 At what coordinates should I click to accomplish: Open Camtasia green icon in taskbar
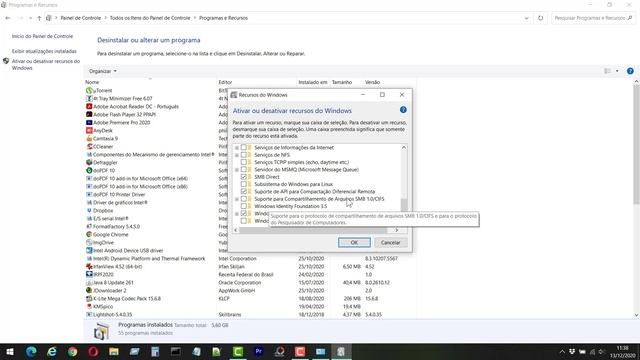238,351
